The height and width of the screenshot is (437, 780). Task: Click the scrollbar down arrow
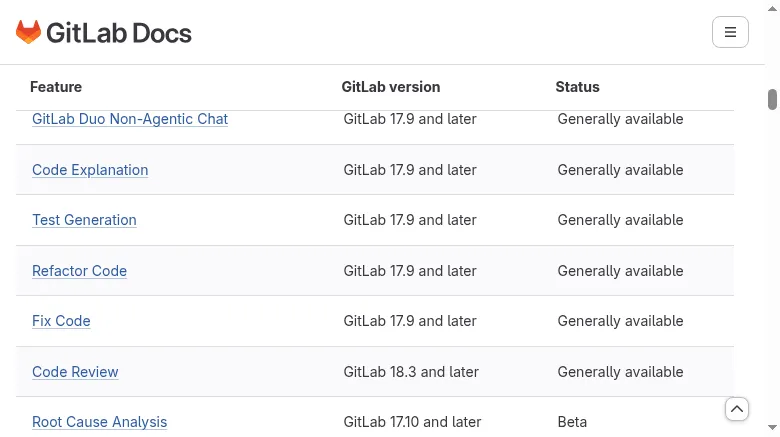click(x=772, y=428)
